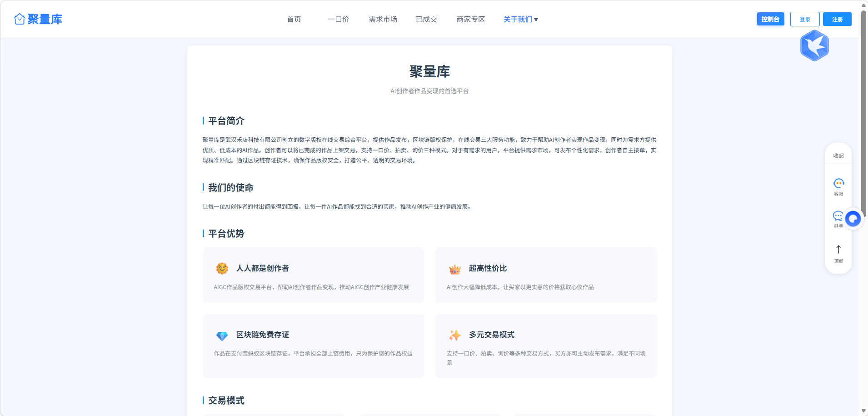The height and width of the screenshot is (416, 868).
Task: Click the 顶部 back-to-top arrow
Action: [838, 254]
